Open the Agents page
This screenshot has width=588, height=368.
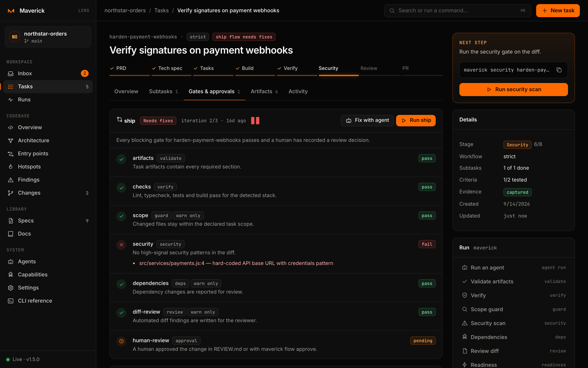click(48, 262)
